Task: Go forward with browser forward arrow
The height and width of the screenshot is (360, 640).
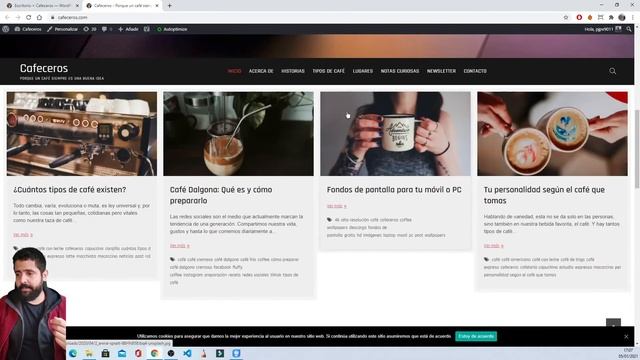Action: click(18, 17)
